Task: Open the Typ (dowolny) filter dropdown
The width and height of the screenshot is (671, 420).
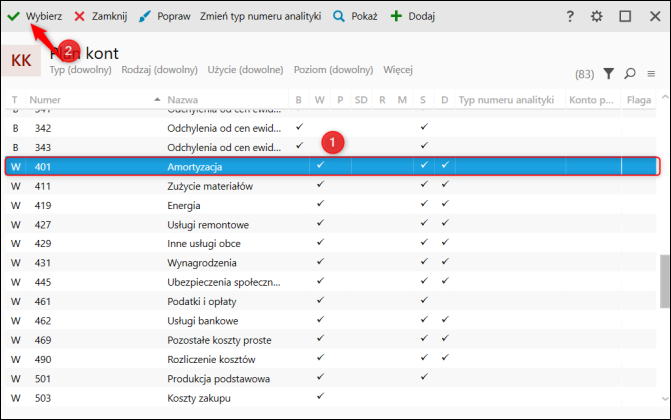Action: 82,70
